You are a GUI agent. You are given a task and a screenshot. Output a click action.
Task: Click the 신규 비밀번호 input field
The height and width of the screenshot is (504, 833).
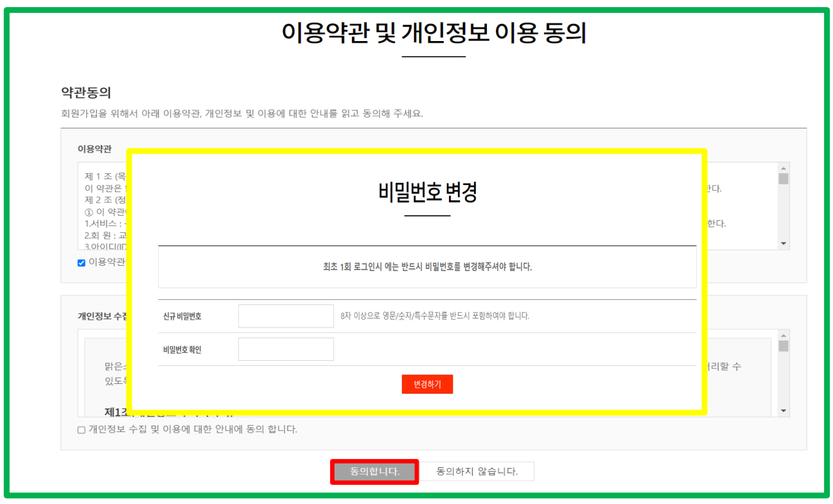point(286,316)
